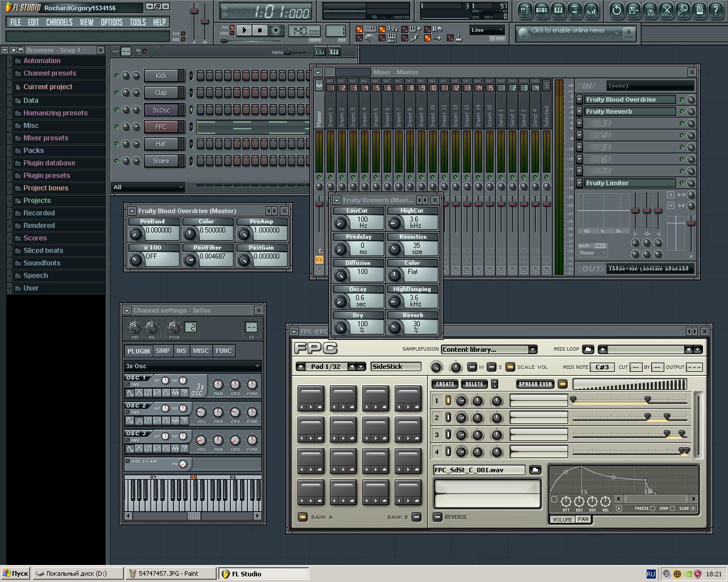
Task: Select the Snare channel button
Action: point(161,161)
